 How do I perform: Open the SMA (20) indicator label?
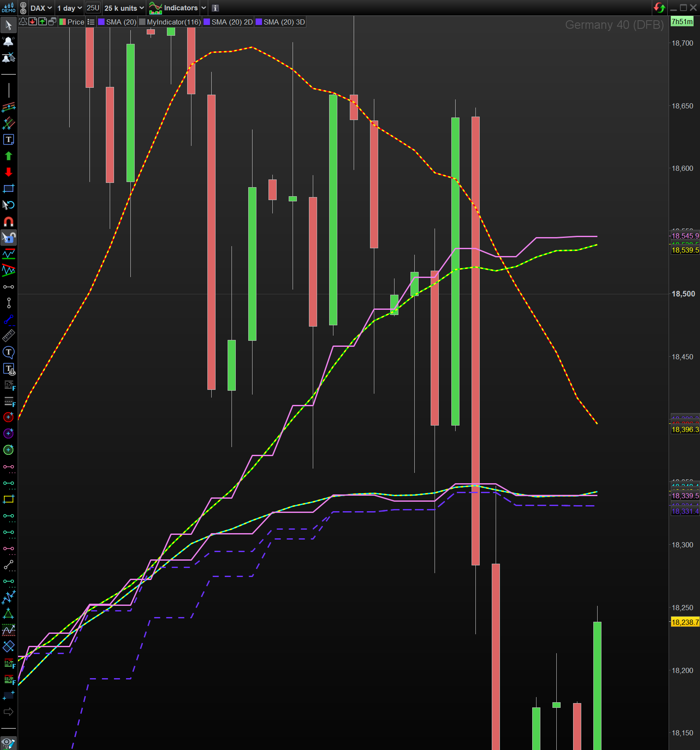point(117,22)
